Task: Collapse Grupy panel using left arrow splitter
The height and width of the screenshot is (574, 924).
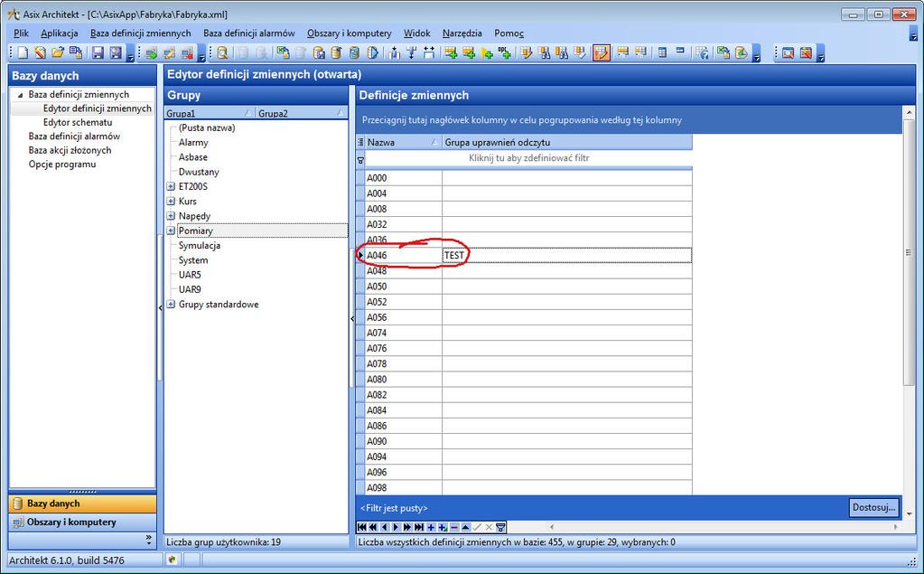Action: click(352, 318)
